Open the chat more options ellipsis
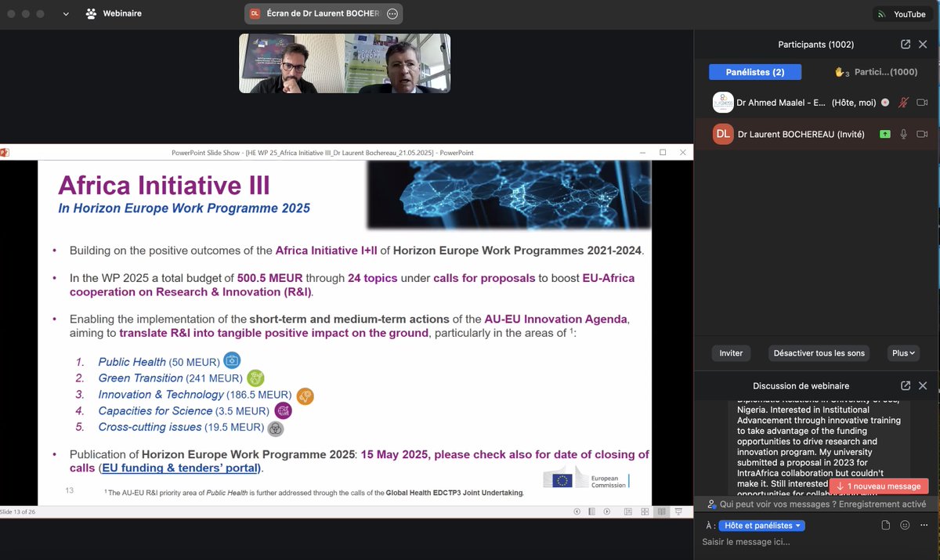 924,526
